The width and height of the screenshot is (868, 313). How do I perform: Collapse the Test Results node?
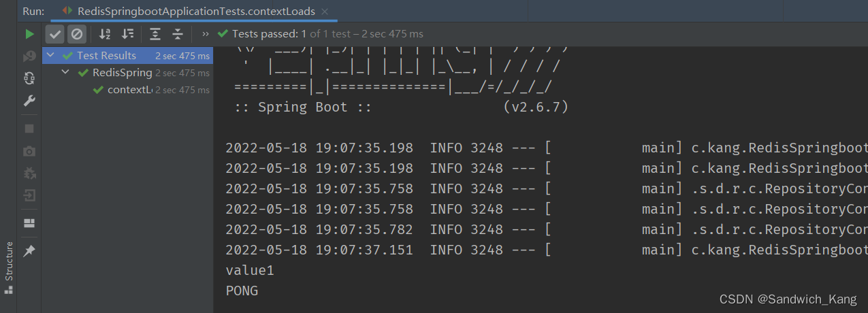tap(50, 56)
